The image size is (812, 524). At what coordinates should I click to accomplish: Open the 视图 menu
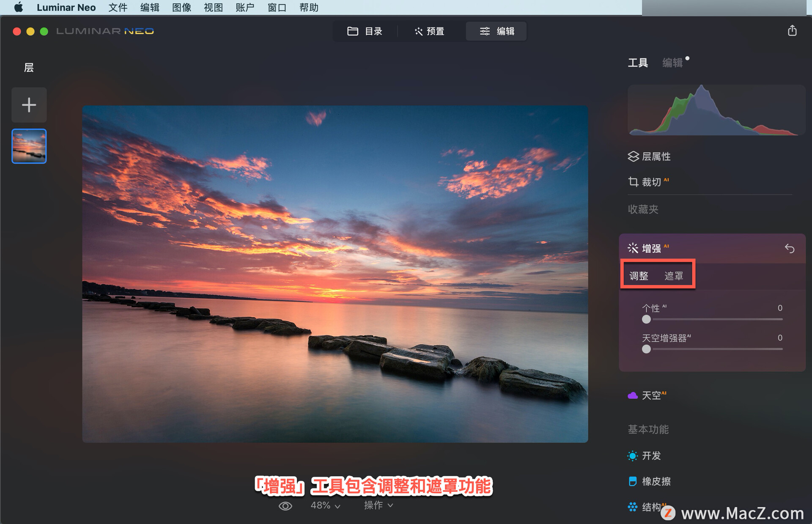coord(213,7)
